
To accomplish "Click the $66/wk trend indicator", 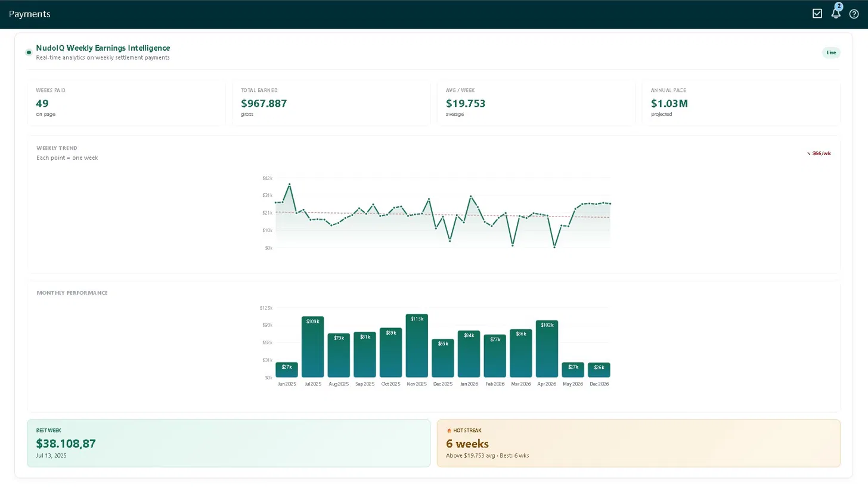I will 819,153.
